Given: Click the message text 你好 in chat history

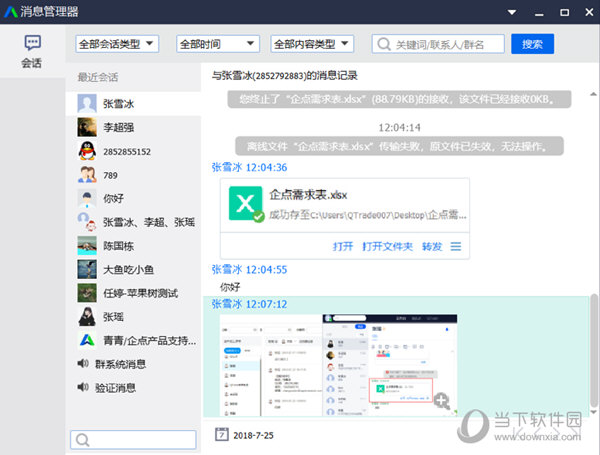Looking at the screenshot, I should [230, 287].
